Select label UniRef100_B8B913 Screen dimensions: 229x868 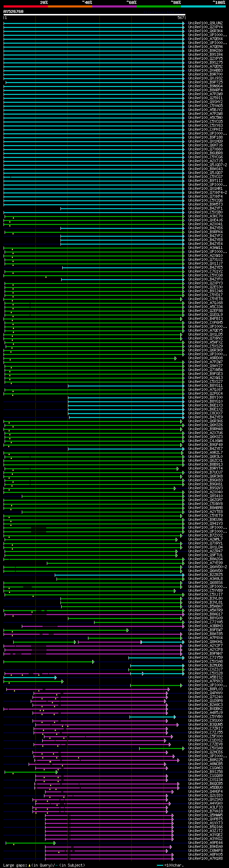tap(205, 465)
